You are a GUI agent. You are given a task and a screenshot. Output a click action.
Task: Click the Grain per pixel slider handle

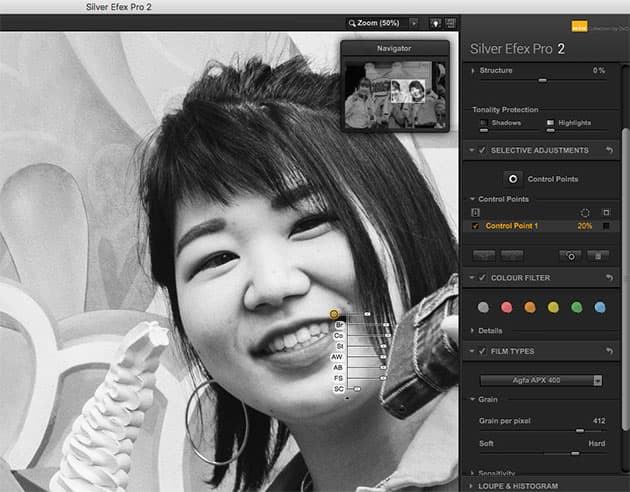tap(580, 431)
